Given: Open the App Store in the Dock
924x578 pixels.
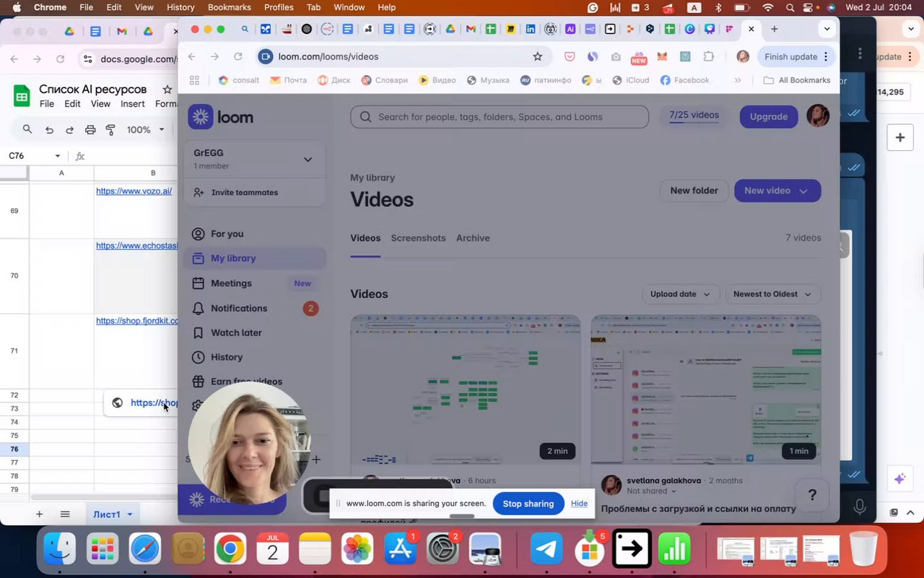Looking at the screenshot, I should 400,550.
